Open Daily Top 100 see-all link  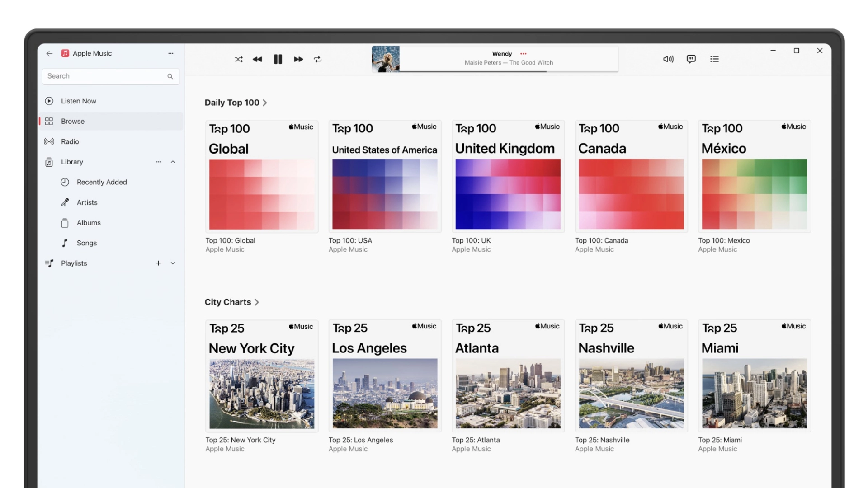(x=236, y=103)
